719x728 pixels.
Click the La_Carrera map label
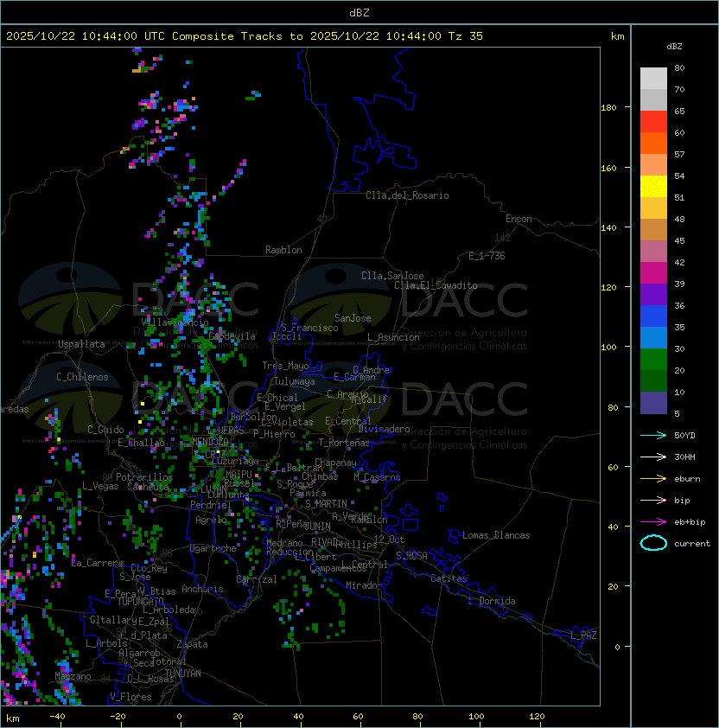click(x=98, y=563)
